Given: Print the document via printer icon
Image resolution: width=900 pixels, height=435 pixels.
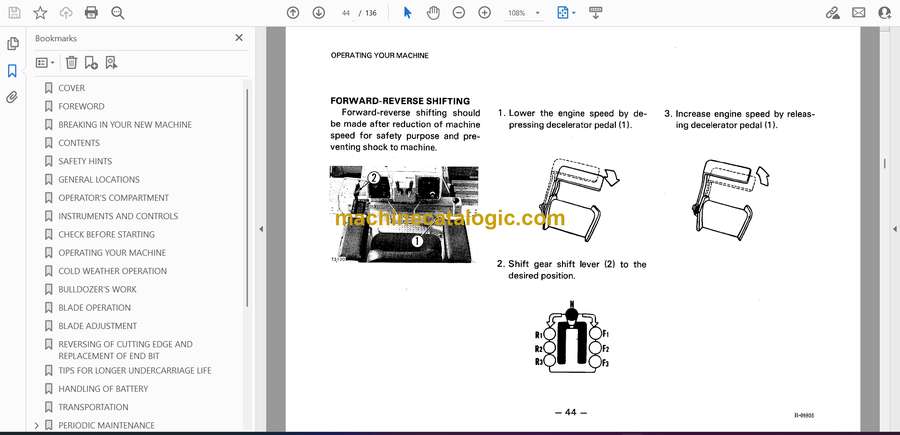Looking at the screenshot, I should [91, 13].
